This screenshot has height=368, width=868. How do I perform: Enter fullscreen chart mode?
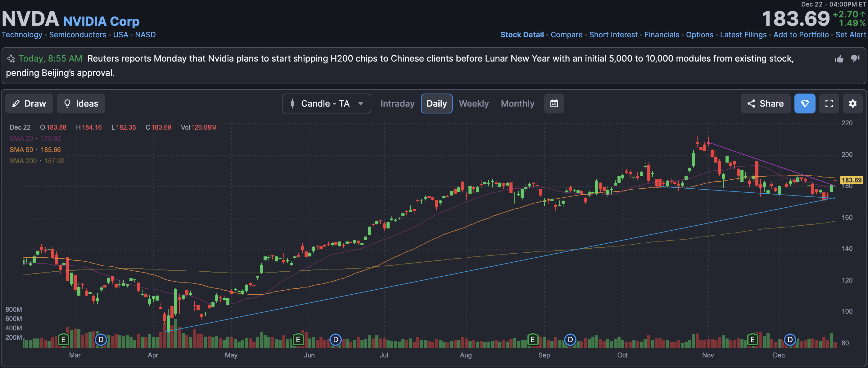[x=829, y=103]
